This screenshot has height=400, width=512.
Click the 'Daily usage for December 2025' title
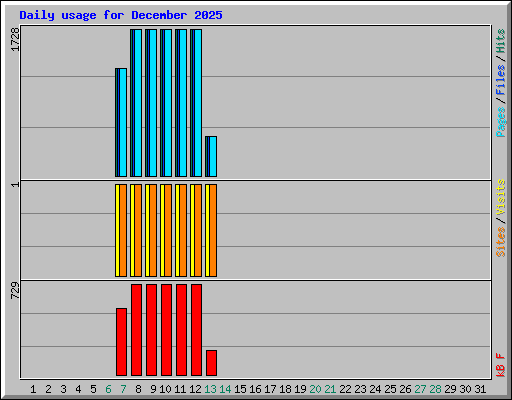tap(121, 15)
